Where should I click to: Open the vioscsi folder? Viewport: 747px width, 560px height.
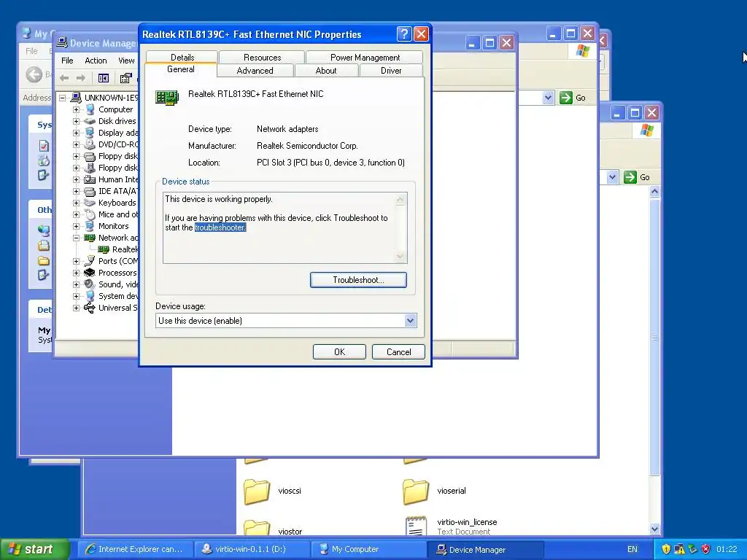click(x=273, y=491)
